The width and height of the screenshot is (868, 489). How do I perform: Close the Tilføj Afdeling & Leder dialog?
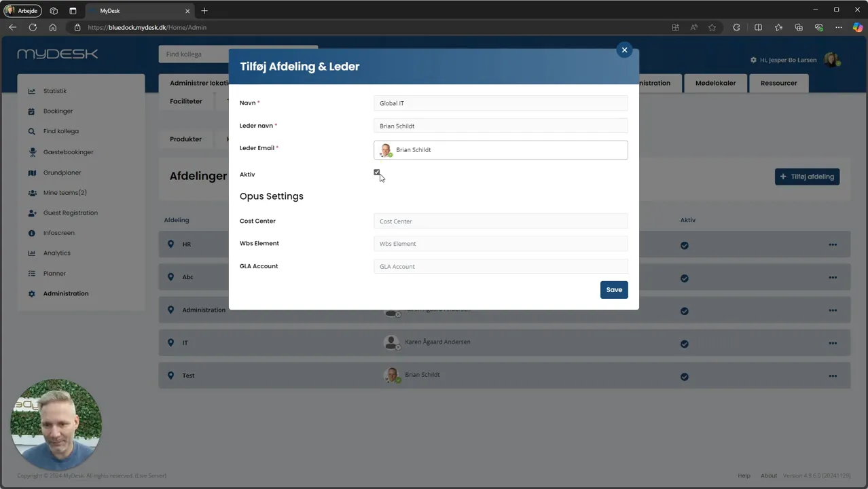[x=624, y=50]
